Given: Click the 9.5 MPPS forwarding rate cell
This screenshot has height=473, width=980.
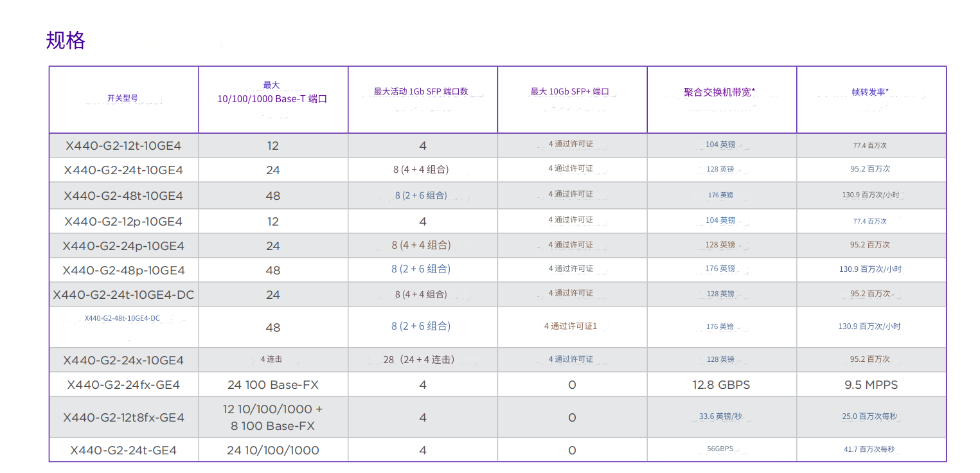Looking at the screenshot, I should [x=871, y=385].
